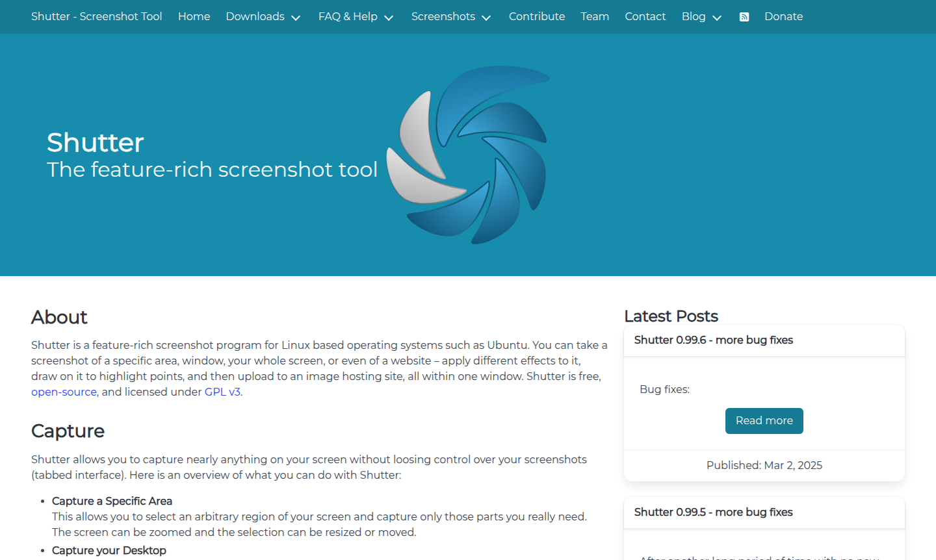
Task: Expand the Downloads dropdown menu
Action: tap(263, 17)
